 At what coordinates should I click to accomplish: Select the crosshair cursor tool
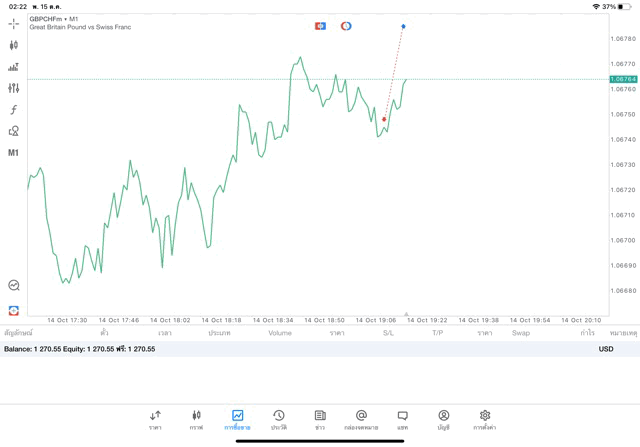pyautogui.click(x=13, y=24)
